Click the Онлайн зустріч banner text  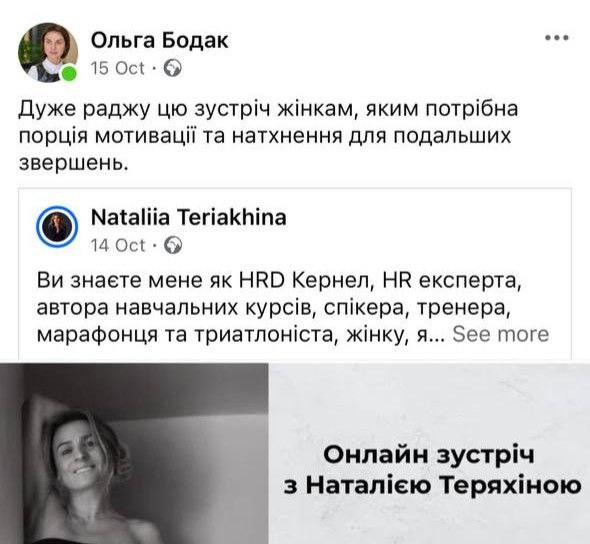click(x=429, y=455)
